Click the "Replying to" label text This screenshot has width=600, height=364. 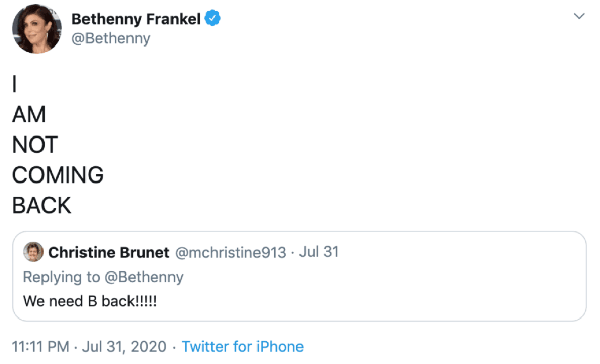tap(59, 277)
